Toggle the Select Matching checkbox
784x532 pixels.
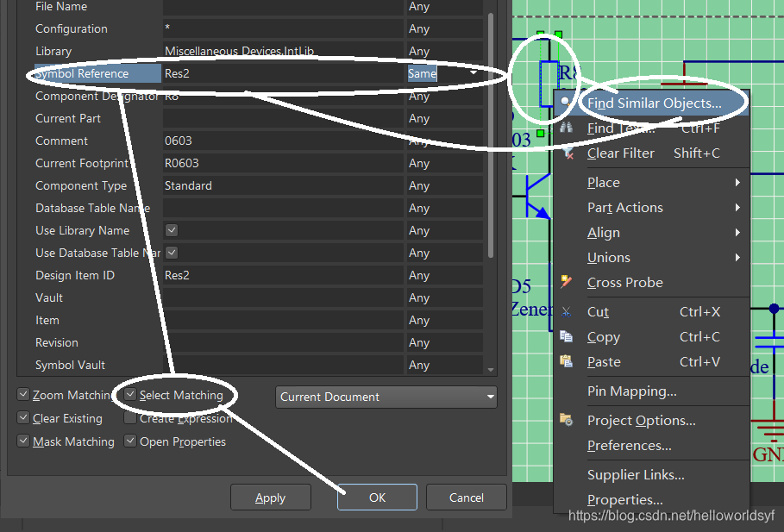(x=130, y=395)
